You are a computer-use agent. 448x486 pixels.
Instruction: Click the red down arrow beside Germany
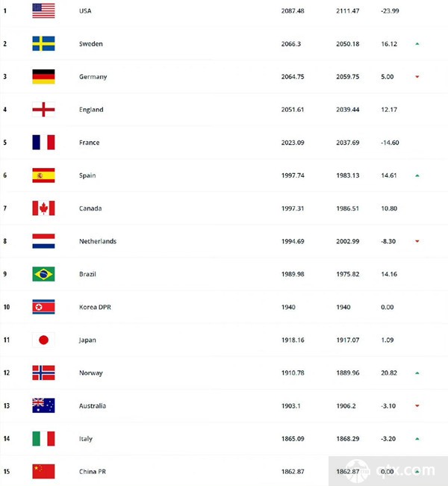[x=417, y=77]
